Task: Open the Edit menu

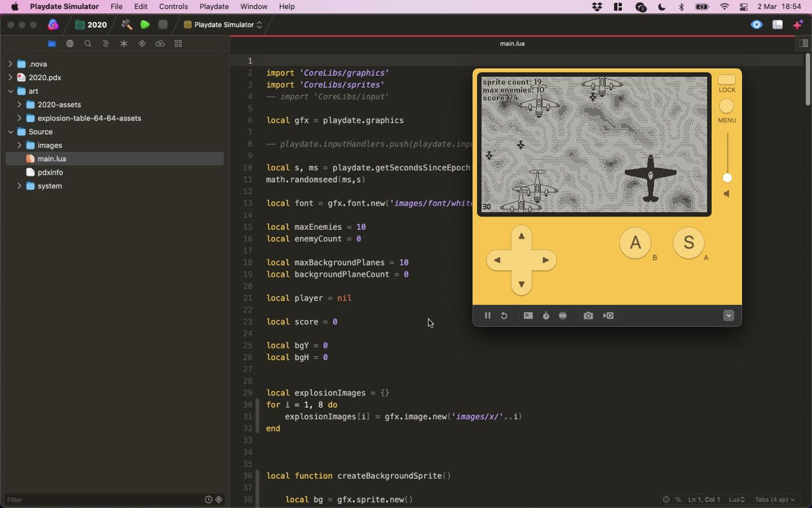Action: [x=141, y=6]
